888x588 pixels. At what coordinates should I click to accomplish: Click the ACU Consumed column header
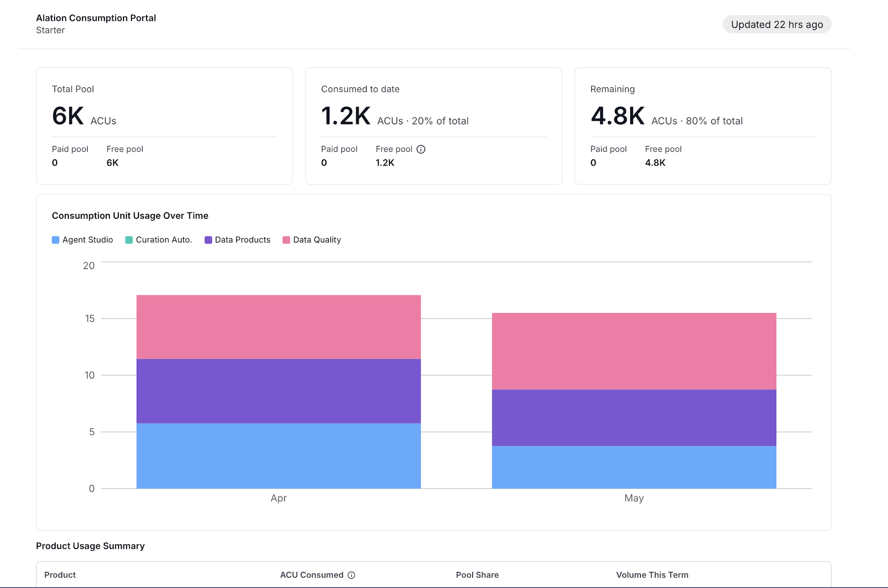[x=312, y=575]
